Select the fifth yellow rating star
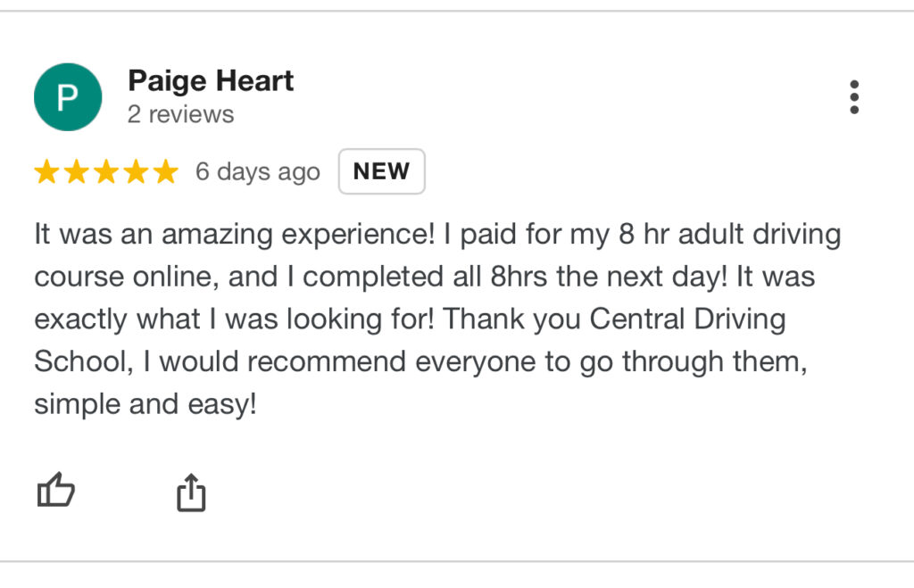Viewport: 914px width, 588px height. [165, 171]
